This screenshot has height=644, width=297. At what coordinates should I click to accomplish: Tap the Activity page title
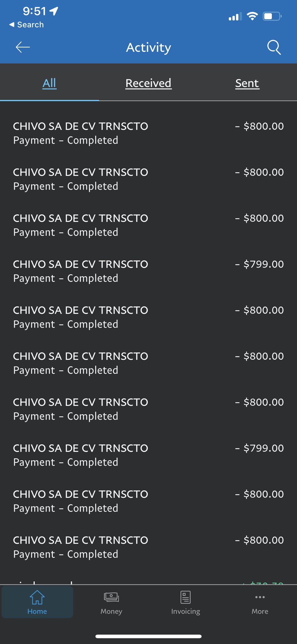[148, 47]
